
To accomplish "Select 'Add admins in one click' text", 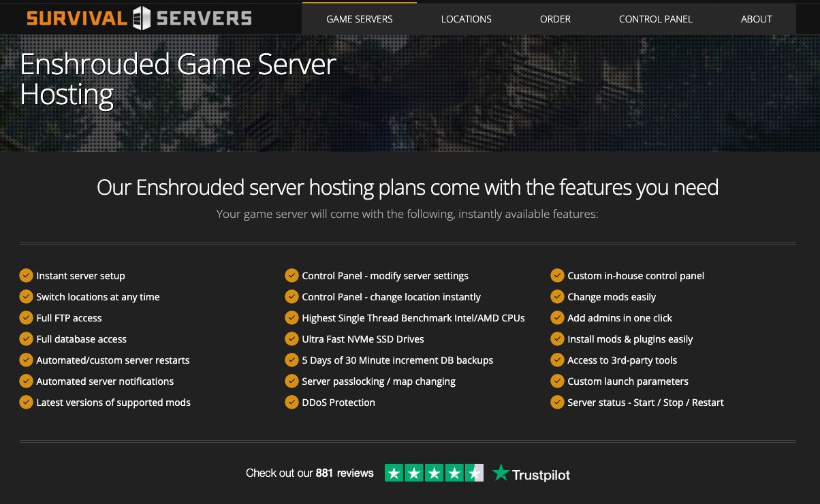I will click(620, 318).
